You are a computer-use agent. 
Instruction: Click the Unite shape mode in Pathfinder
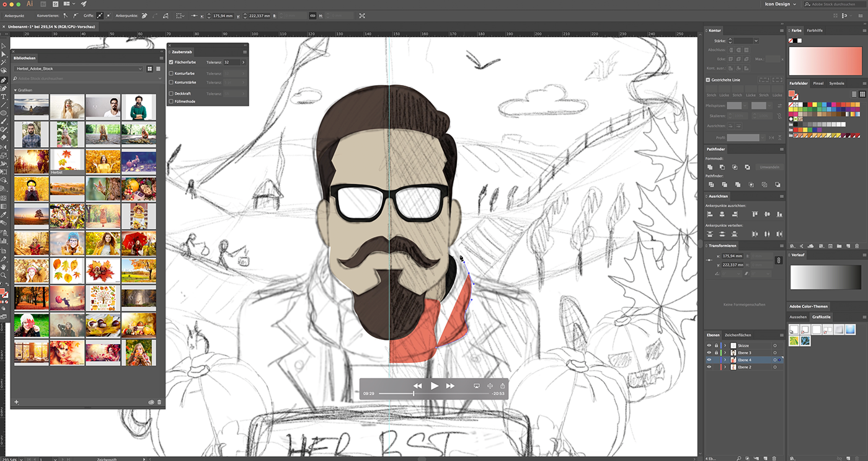(x=709, y=167)
